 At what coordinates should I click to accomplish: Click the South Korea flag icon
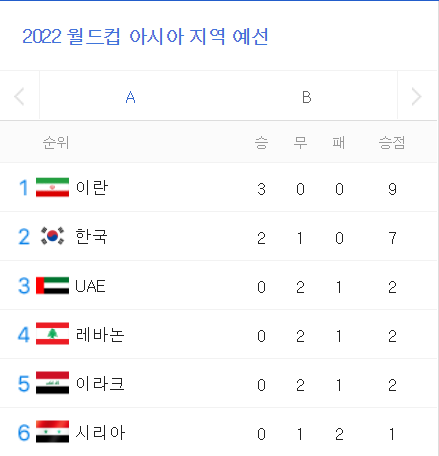tap(52, 236)
